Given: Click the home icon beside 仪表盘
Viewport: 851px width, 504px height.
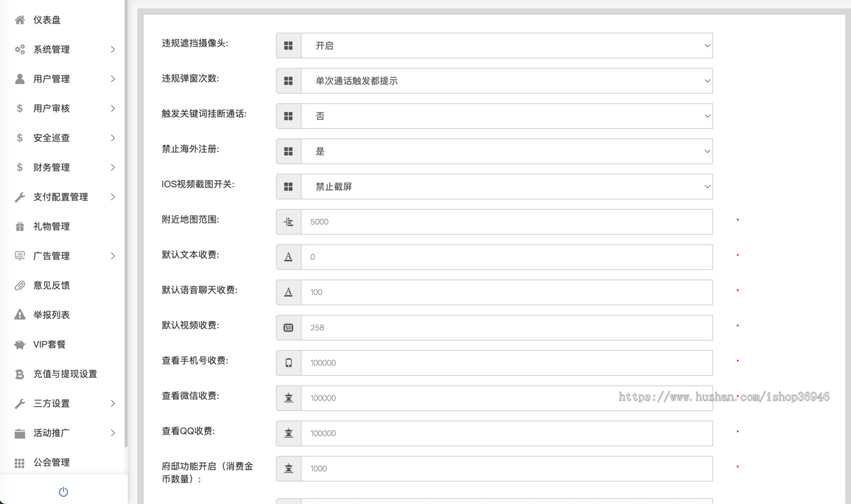Looking at the screenshot, I should tap(20, 20).
